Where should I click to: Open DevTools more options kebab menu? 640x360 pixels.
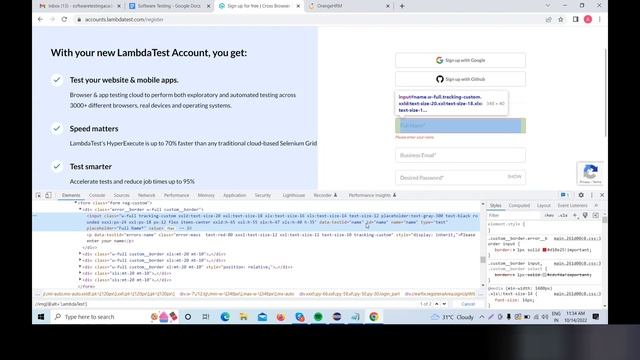[592, 195]
